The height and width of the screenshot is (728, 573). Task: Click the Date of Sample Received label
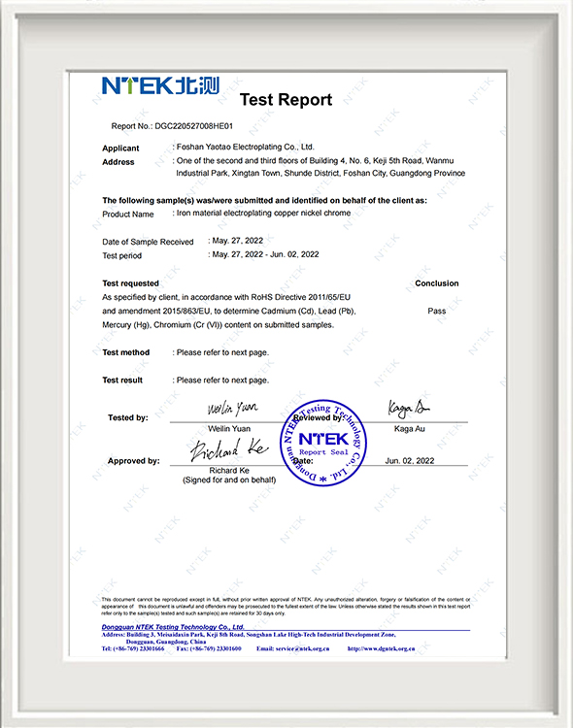[x=148, y=242]
